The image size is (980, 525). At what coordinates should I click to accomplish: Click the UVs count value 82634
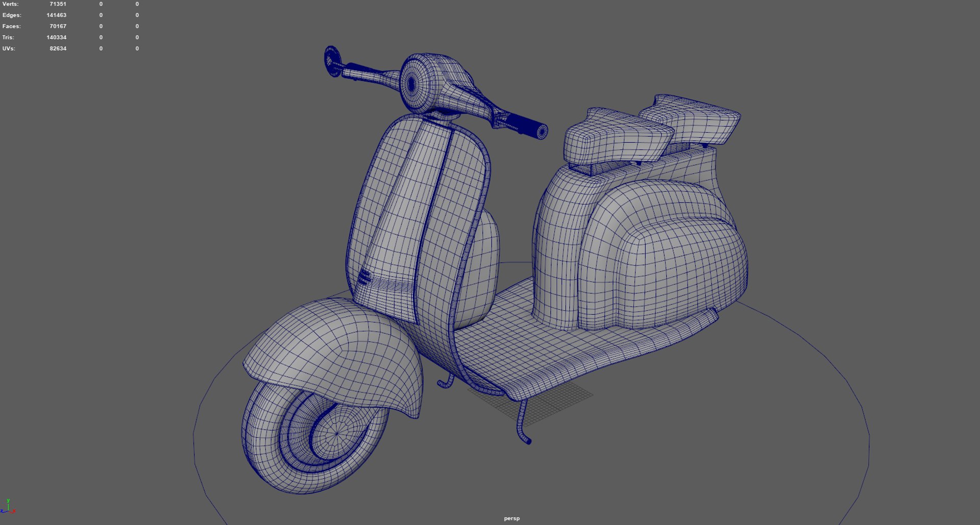point(58,49)
